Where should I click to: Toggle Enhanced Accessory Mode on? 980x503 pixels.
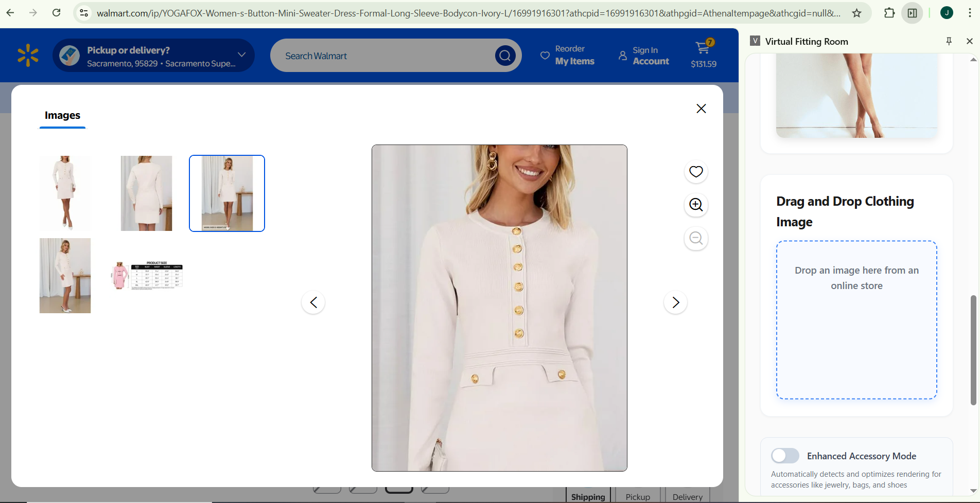[784, 456]
